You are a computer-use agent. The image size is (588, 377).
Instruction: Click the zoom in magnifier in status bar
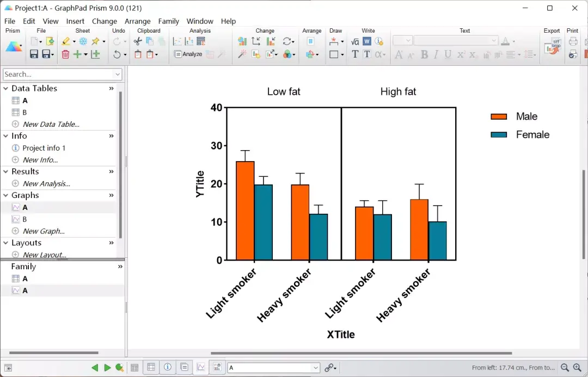(x=577, y=368)
